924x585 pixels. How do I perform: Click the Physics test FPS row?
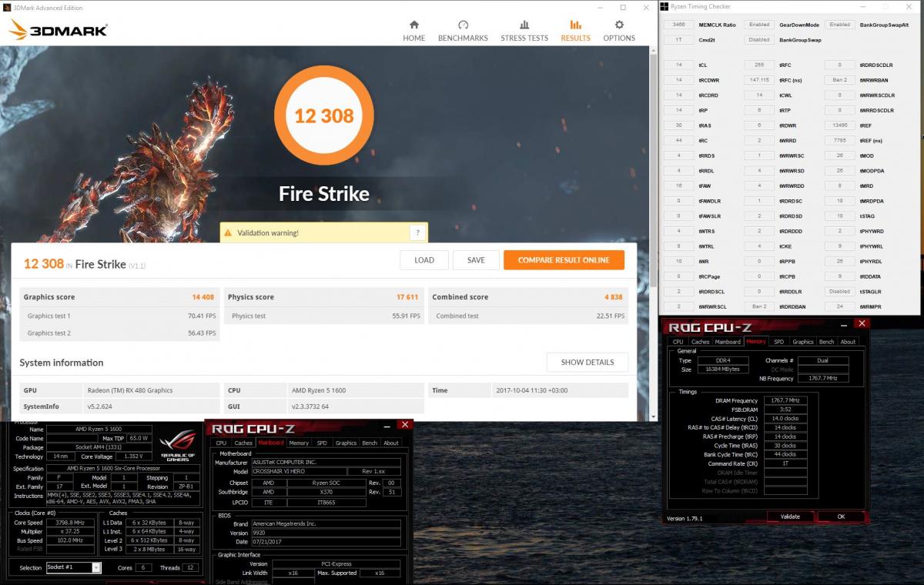coord(323,316)
